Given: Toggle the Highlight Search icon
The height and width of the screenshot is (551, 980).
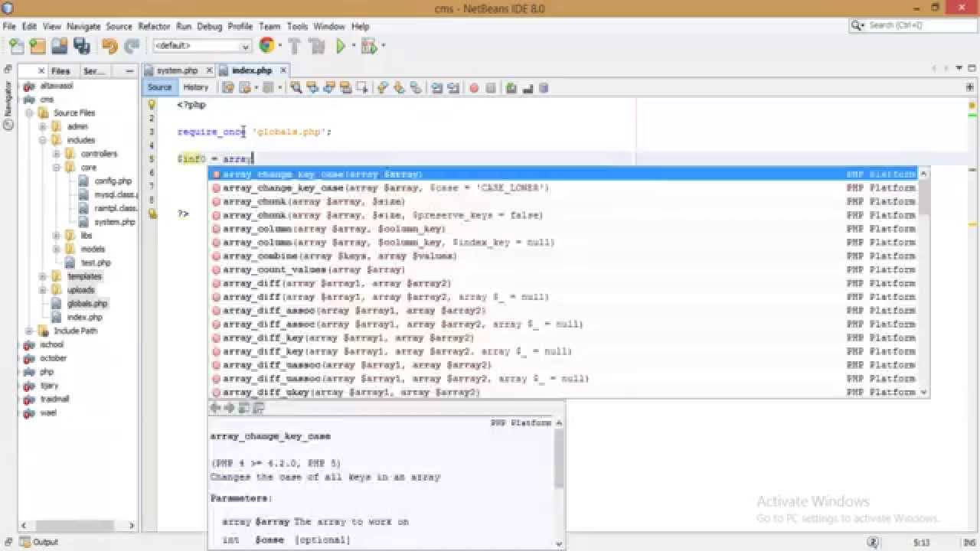Looking at the screenshot, I should point(345,88).
